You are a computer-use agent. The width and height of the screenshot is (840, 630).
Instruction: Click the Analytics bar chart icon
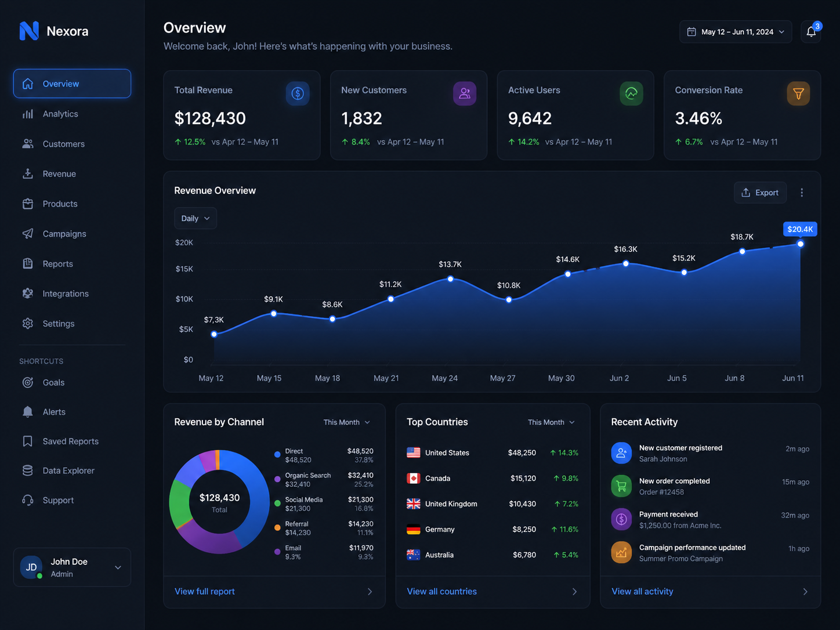tap(27, 114)
